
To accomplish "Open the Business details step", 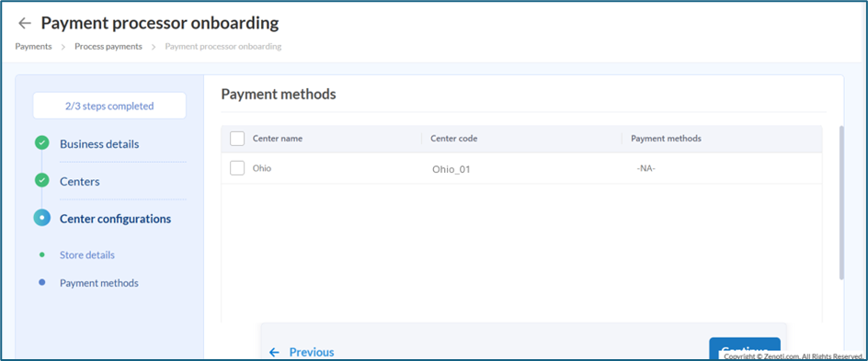I will coord(99,144).
